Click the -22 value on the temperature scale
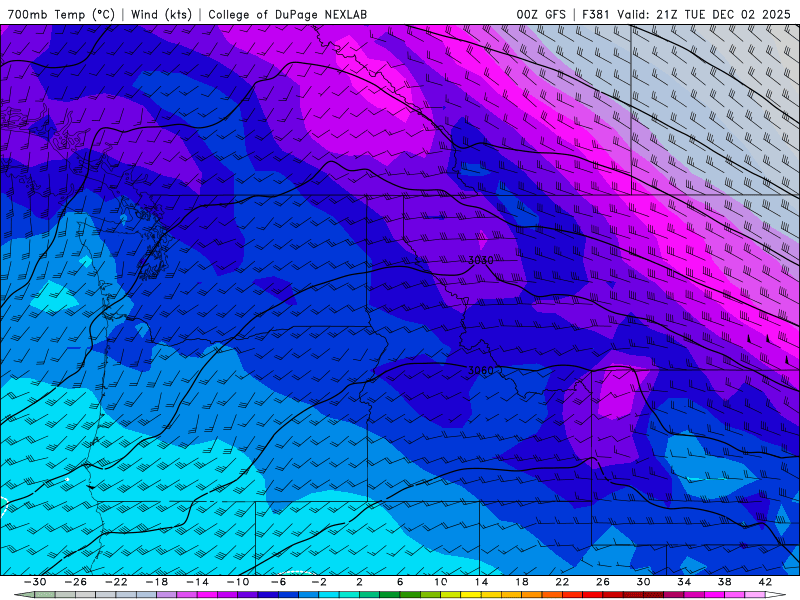The image size is (800, 600). tap(116, 582)
